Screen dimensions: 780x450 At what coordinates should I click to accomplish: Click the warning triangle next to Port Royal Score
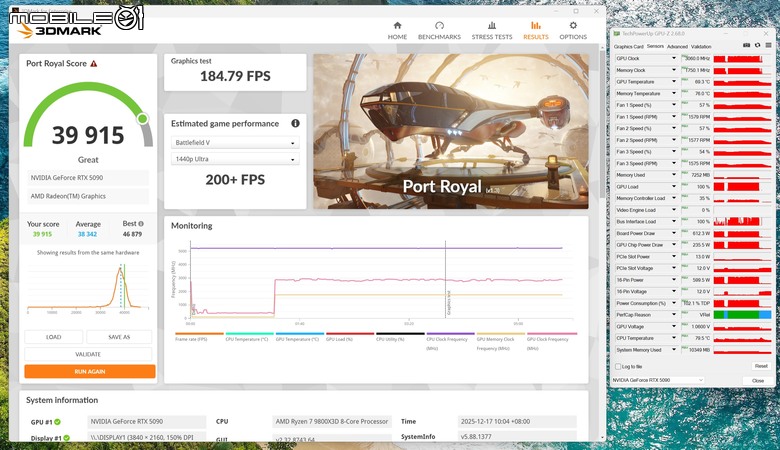click(94, 64)
